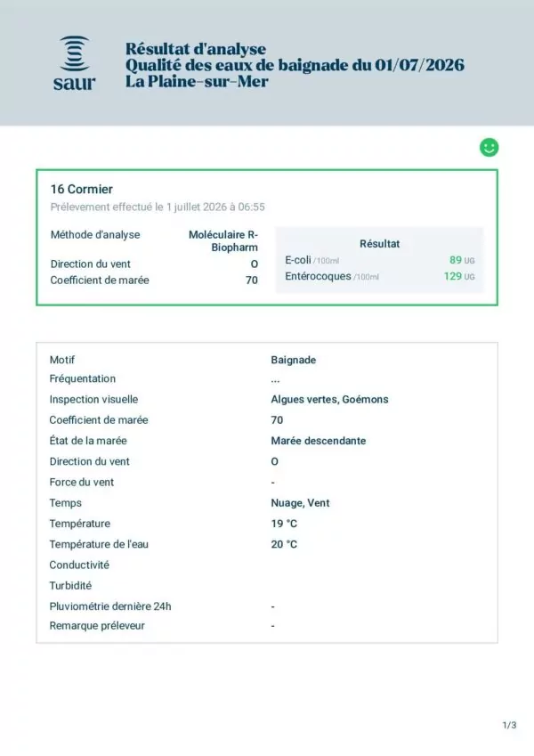Select the title line "Résultat d'analyse"

pyautogui.click(x=196, y=49)
